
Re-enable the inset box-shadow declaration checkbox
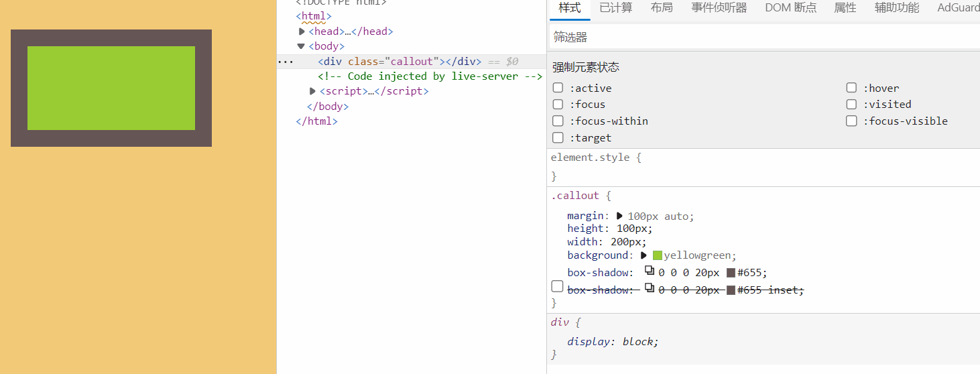click(557, 286)
